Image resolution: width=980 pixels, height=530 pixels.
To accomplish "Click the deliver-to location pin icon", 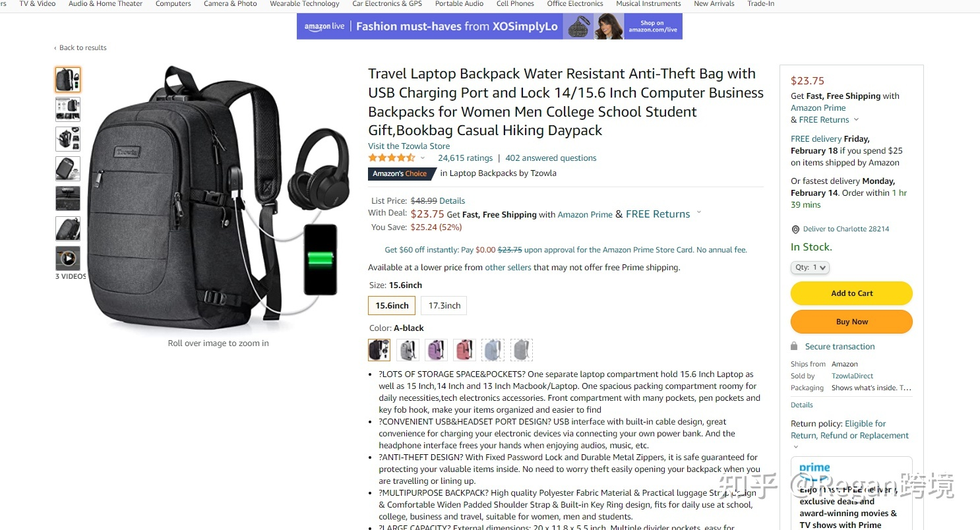I will pos(795,229).
